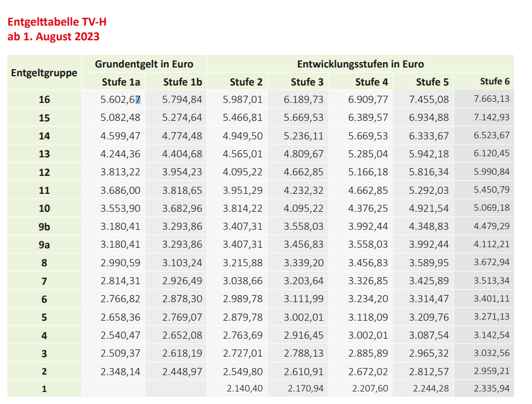
Task: Click the 'Stufe 4' column header
Action: (x=371, y=82)
